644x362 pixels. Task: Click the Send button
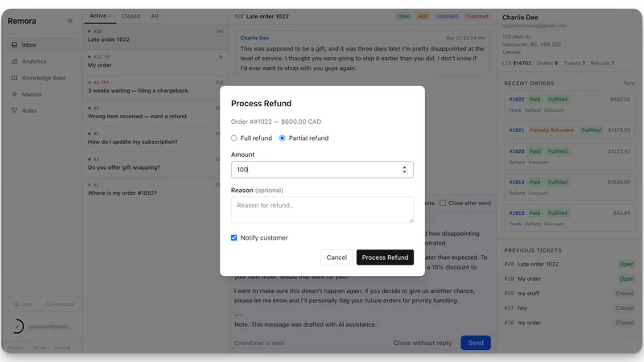pos(476,343)
